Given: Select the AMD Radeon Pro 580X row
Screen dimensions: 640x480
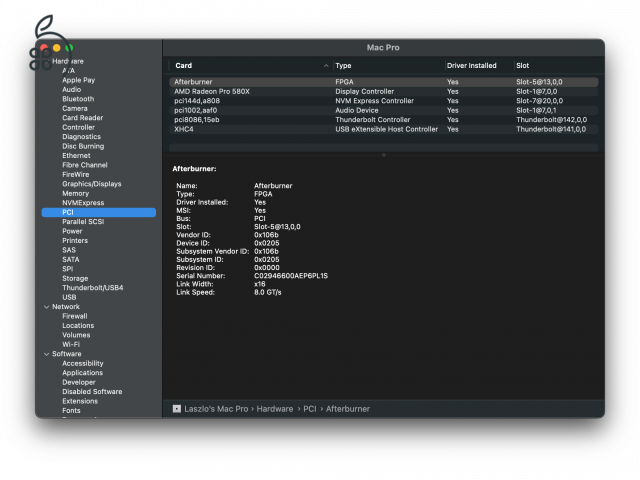Looking at the screenshot, I should click(x=384, y=91).
